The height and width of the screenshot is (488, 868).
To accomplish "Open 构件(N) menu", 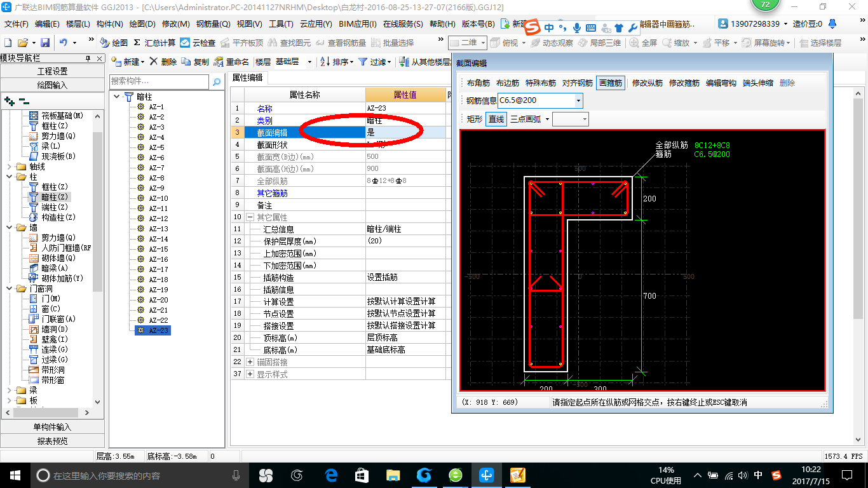I will (109, 24).
